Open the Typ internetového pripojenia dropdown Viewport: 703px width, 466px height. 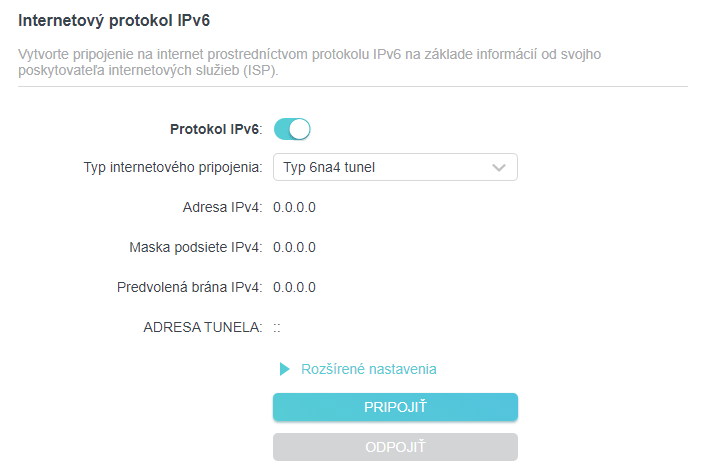pyautogui.click(x=395, y=167)
